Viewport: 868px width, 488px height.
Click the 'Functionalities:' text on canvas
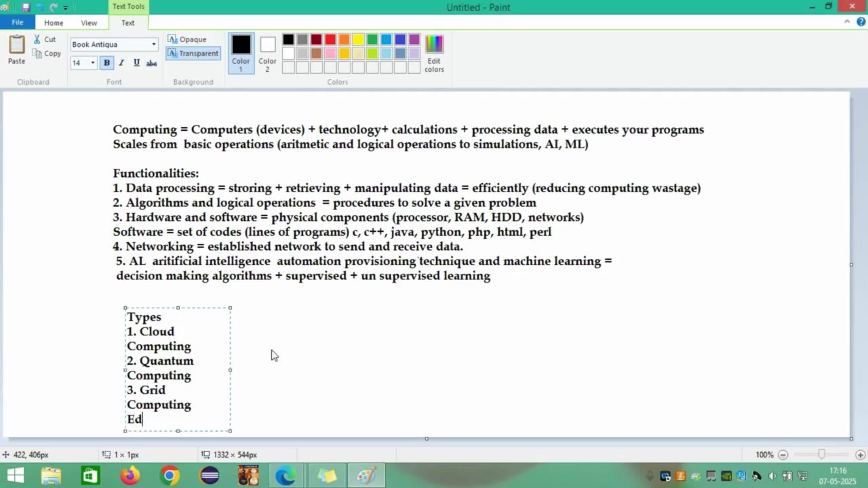(x=156, y=174)
